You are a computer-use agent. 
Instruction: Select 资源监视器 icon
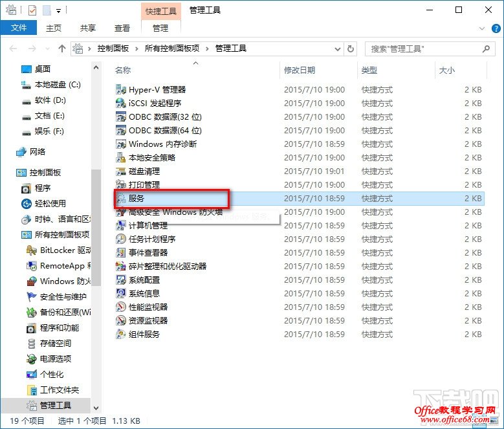pyautogui.click(x=120, y=321)
